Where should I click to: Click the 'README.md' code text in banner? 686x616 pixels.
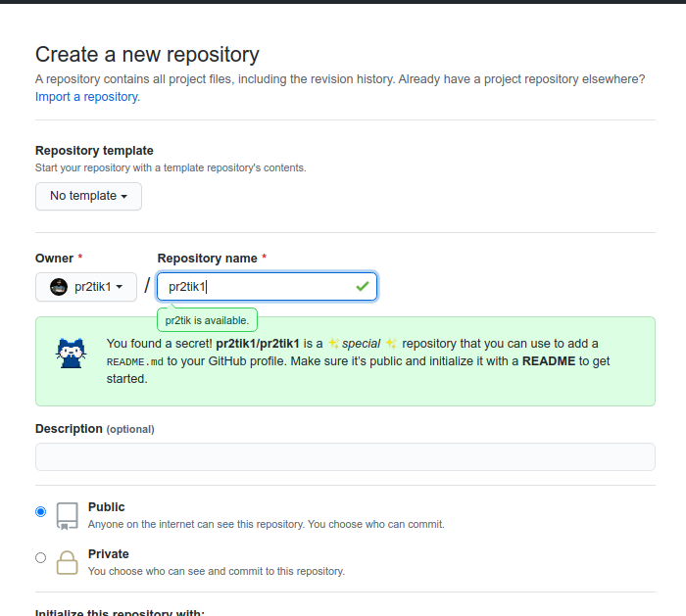[135, 362]
